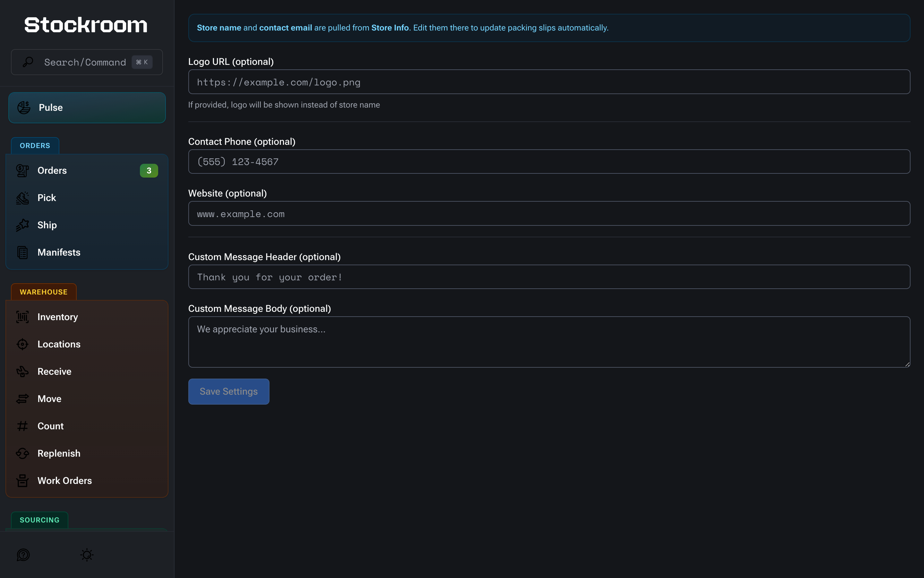Open the Manifests page
Screen dimensions: 924x578
pos(87,252)
